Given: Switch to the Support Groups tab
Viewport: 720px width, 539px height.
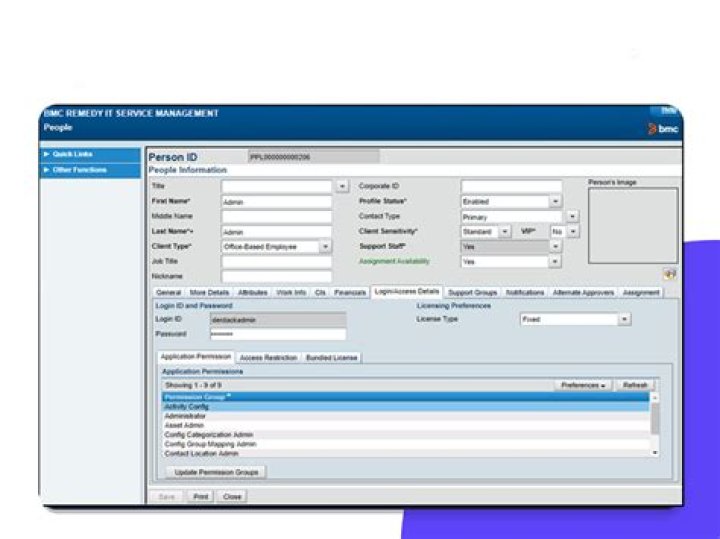Looking at the screenshot, I should pyautogui.click(x=472, y=292).
